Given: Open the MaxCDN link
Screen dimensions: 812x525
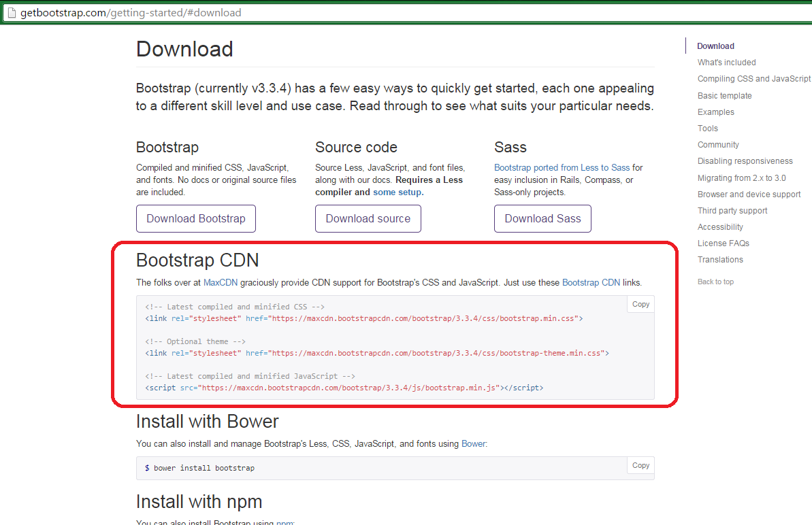Looking at the screenshot, I should click(x=219, y=282).
